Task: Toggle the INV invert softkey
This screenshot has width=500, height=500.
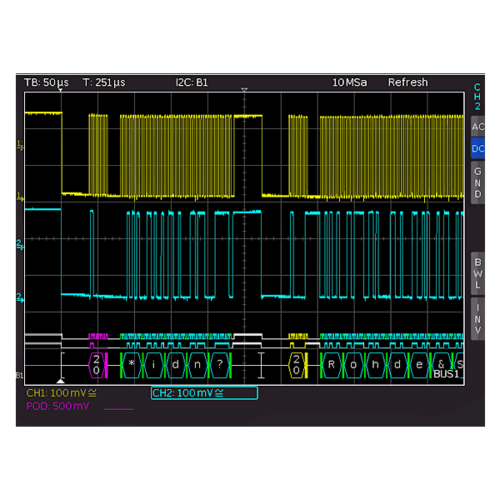Action: (478, 319)
